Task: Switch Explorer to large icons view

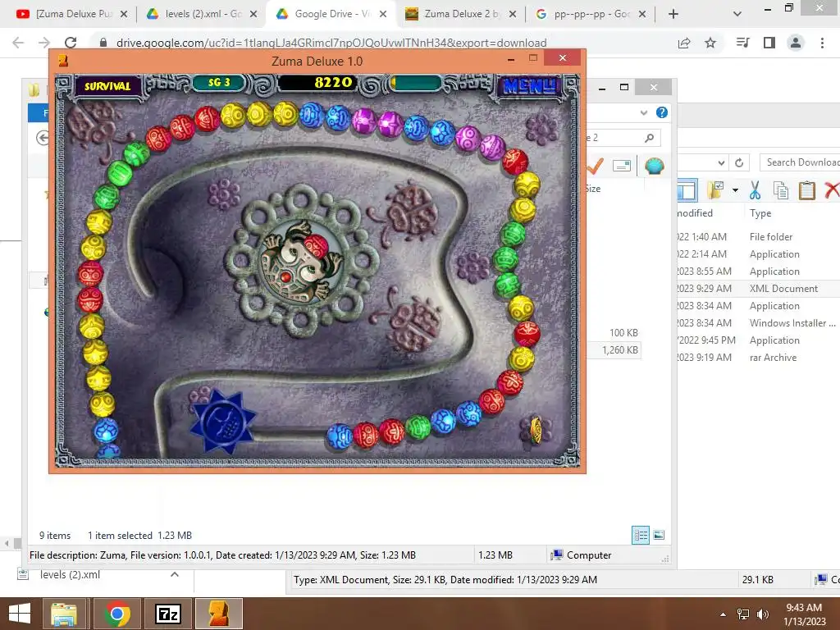Action: point(659,535)
